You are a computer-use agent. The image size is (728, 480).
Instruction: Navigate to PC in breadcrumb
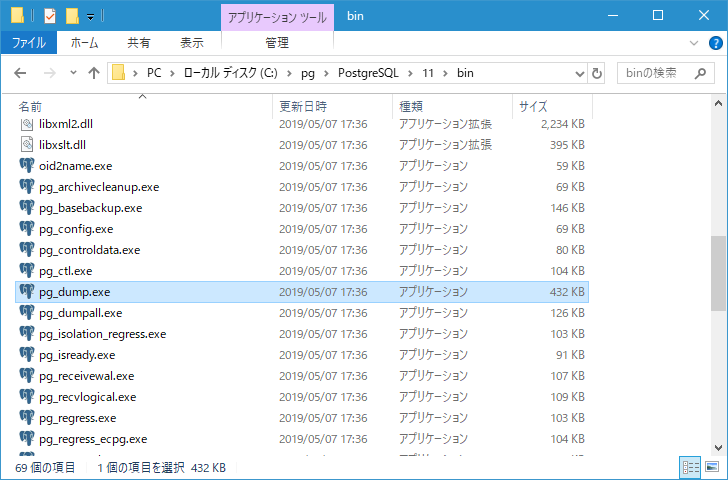[x=154, y=73]
